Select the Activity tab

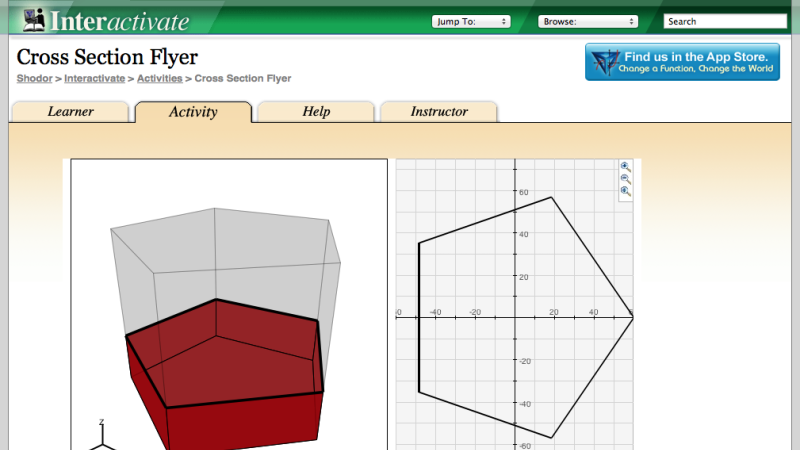point(193,112)
